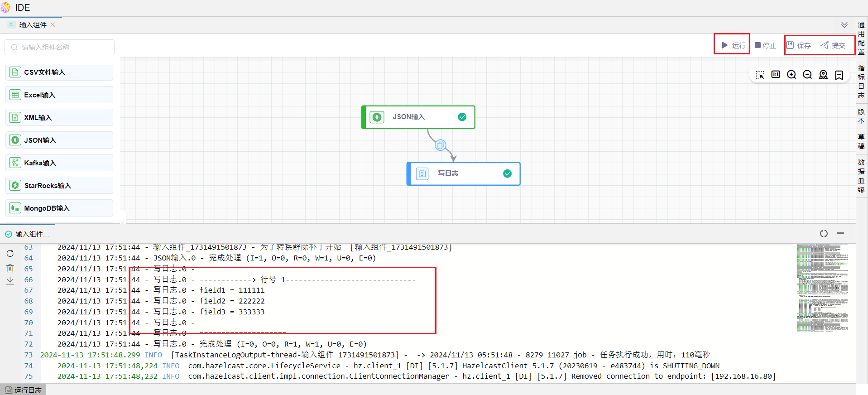Viewport: 868px width, 395px height.
Task: Toggle fullscreen for the log panel
Action: tap(824, 233)
